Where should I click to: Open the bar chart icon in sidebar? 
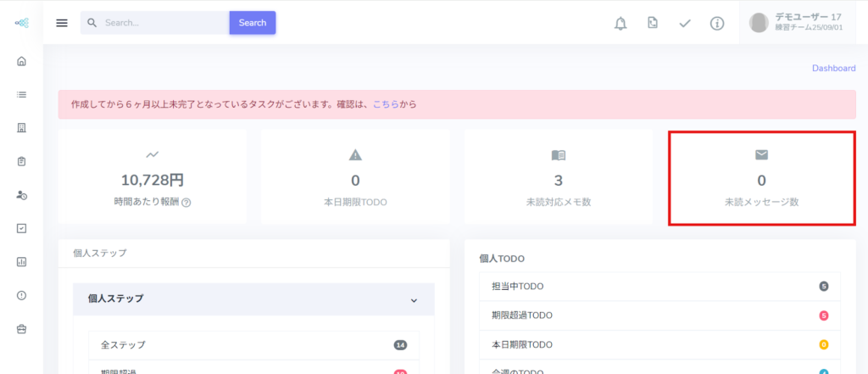(21, 261)
